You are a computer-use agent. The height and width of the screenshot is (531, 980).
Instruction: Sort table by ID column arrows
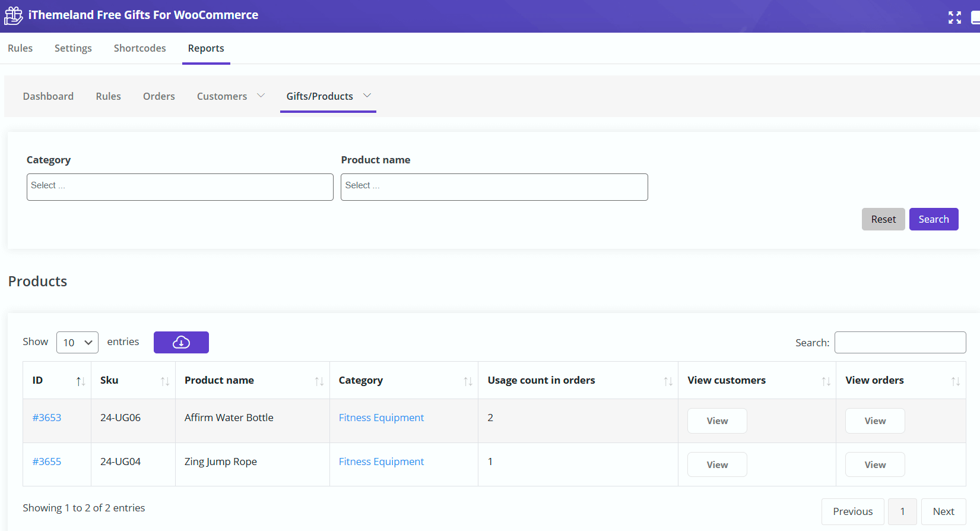[81, 381]
